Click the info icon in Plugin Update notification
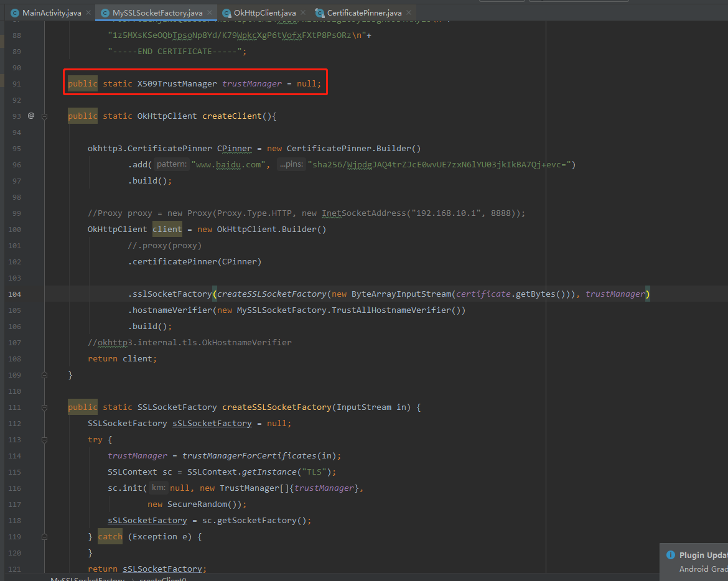Screen dimensions: 728x581 (x=671, y=555)
